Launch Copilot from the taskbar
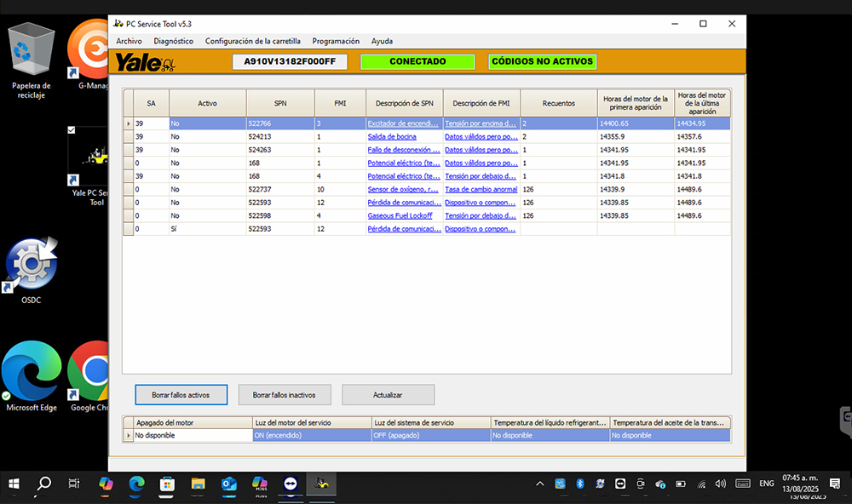 click(x=106, y=484)
